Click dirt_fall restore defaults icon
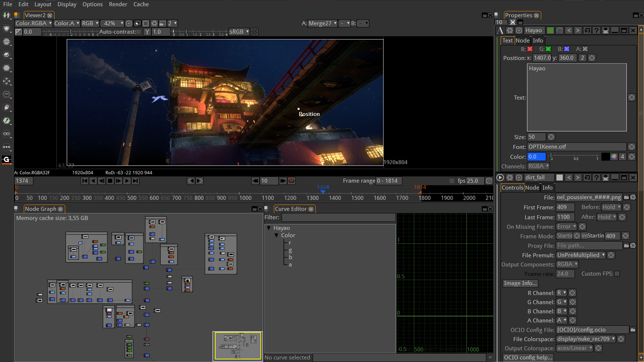The height and width of the screenshot is (362, 644). tap(587, 178)
